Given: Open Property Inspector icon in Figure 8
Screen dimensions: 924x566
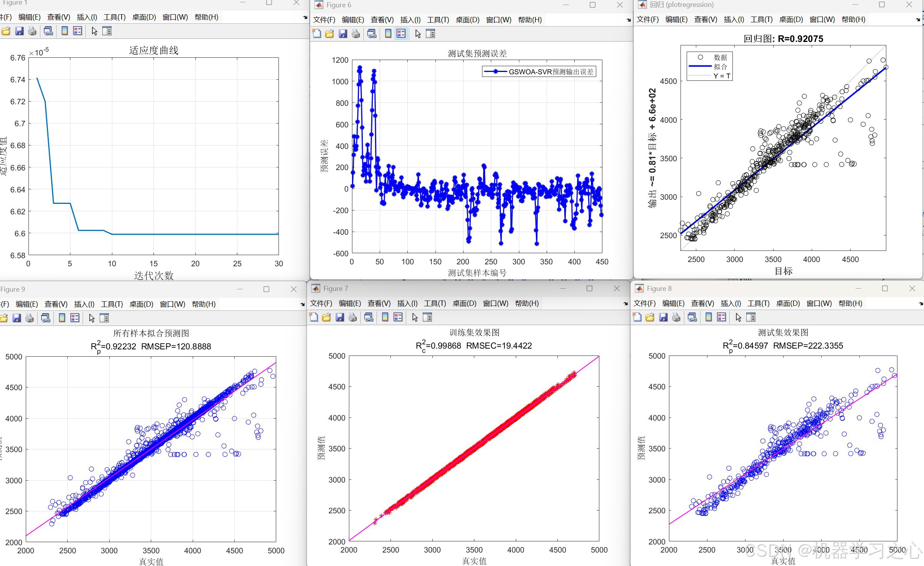Looking at the screenshot, I should (751, 317).
